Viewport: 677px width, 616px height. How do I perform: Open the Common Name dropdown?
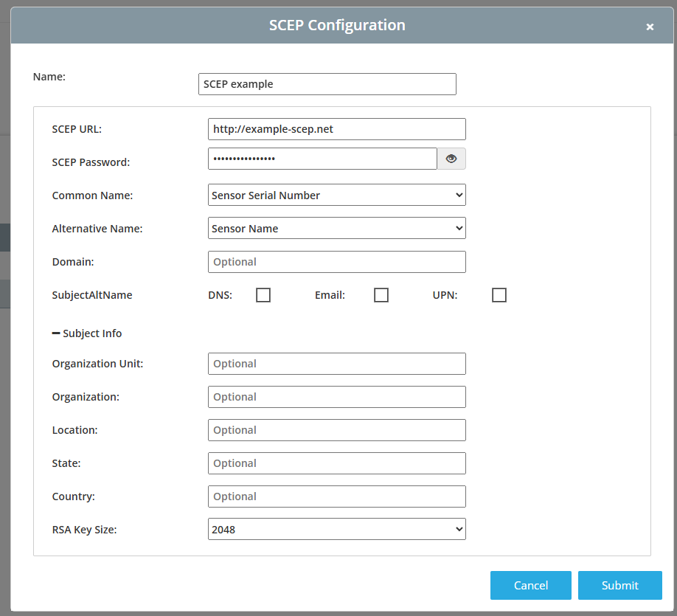click(337, 195)
